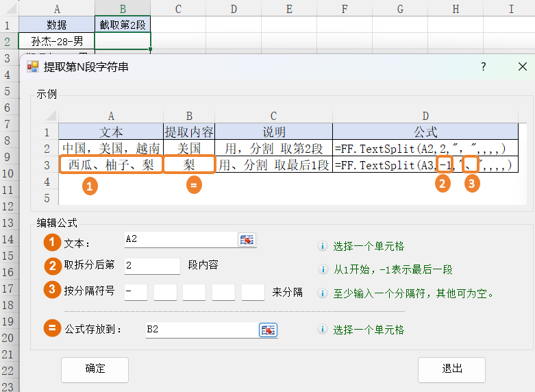Click the question mark help button in dialog title

483,66
